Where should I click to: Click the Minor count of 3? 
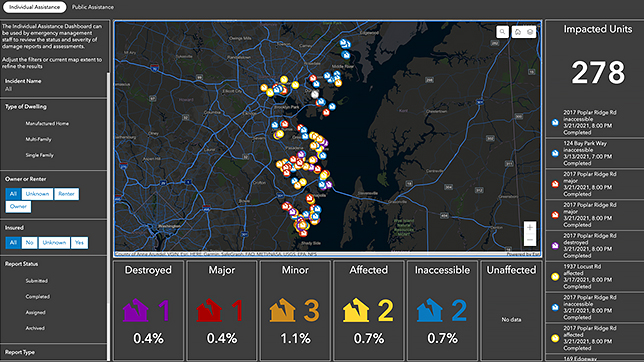pyautogui.click(x=312, y=310)
